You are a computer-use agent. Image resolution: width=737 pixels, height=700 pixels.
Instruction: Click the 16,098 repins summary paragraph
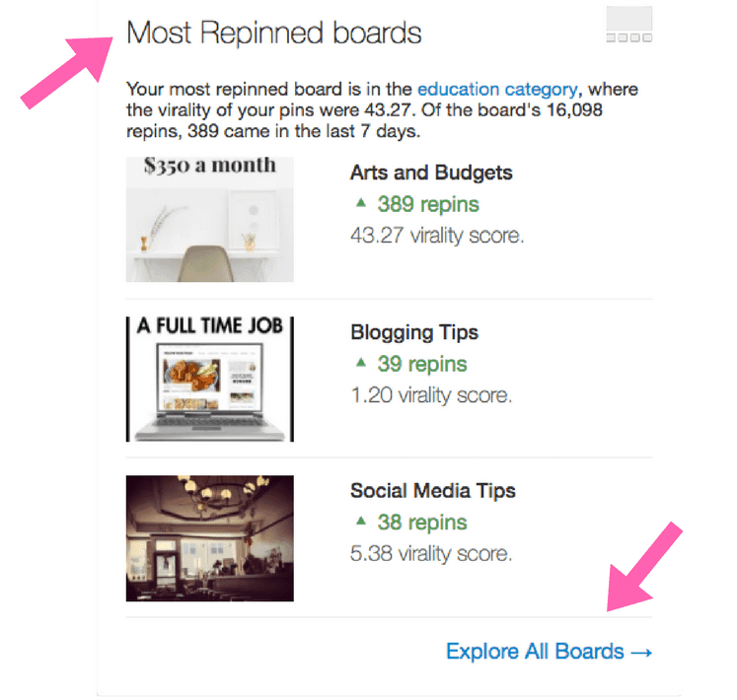click(x=382, y=110)
